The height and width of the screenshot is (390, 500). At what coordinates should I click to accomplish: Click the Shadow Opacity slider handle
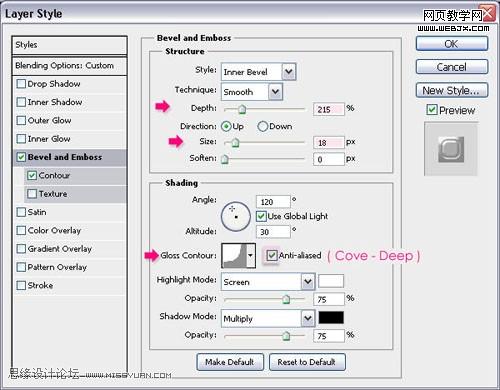[286, 336]
